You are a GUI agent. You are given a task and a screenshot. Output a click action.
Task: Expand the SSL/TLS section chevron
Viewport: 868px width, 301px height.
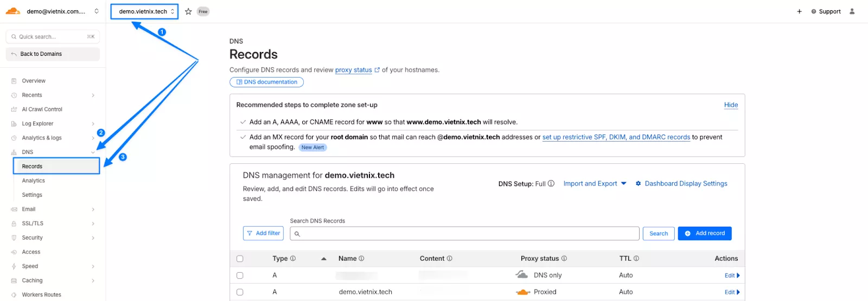click(93, 223)
